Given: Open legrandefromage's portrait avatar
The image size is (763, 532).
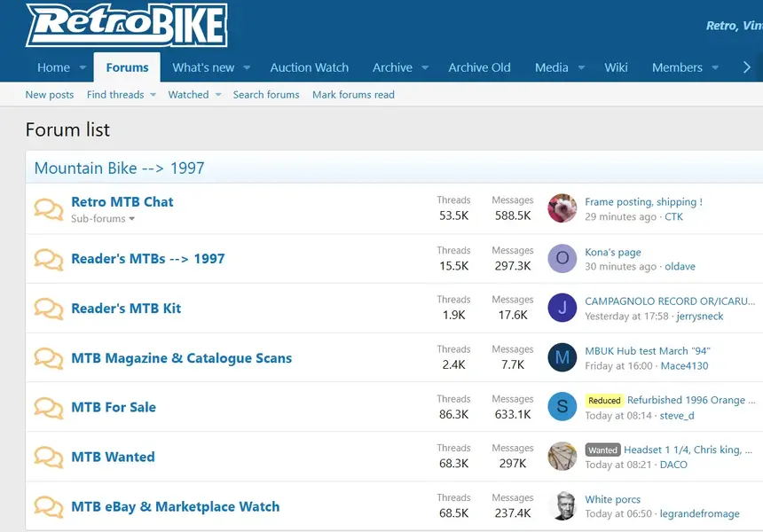Looking at the screenshot, I should tap(562, 505).
